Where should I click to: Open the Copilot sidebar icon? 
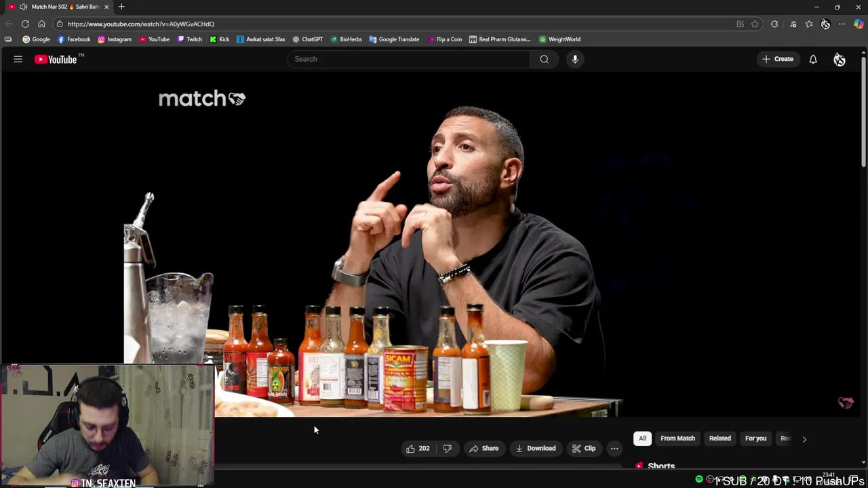pos(859,24)
